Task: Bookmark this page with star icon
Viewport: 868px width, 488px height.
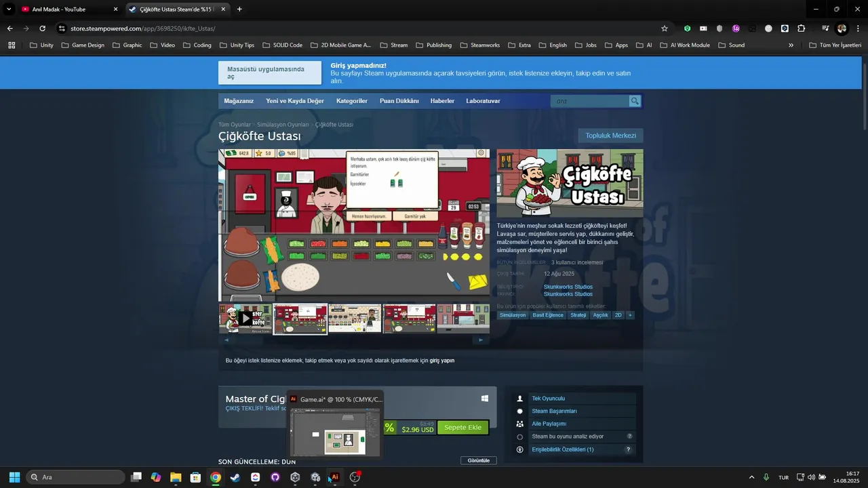Action: (665, 28)
